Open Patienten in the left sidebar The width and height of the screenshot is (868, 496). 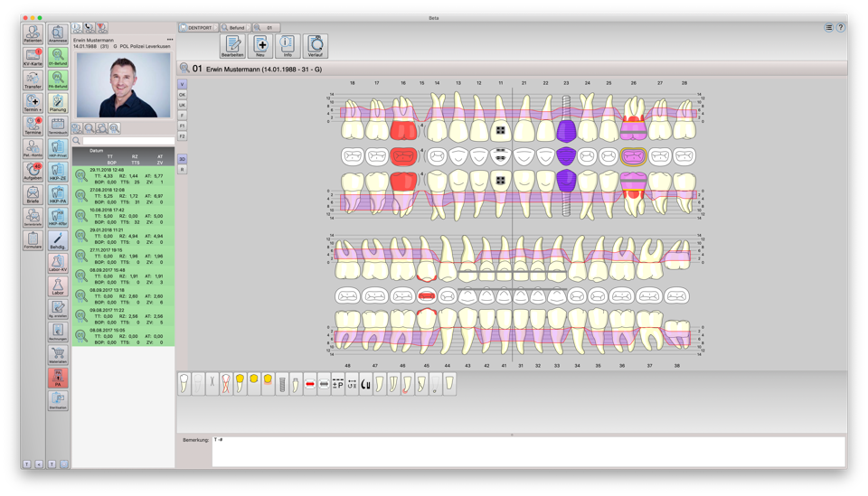[x=33, y=34]
